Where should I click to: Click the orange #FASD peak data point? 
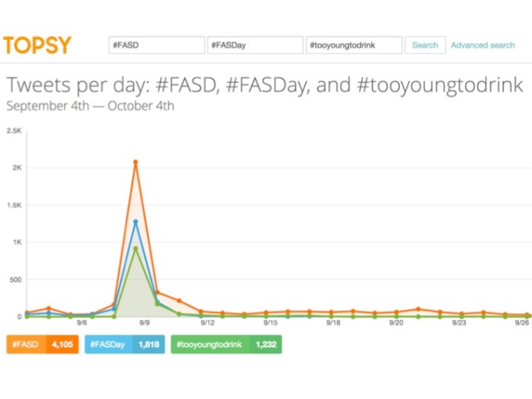(x=135, y=162)
